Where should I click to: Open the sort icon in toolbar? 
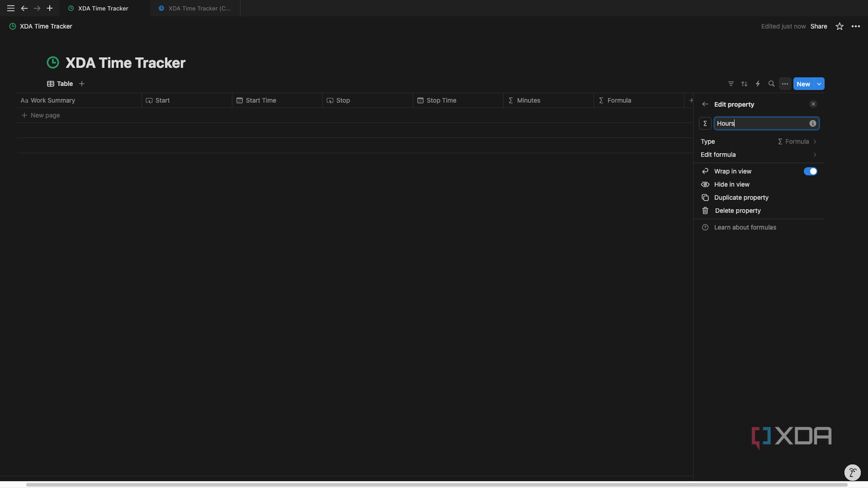point(744,84)
